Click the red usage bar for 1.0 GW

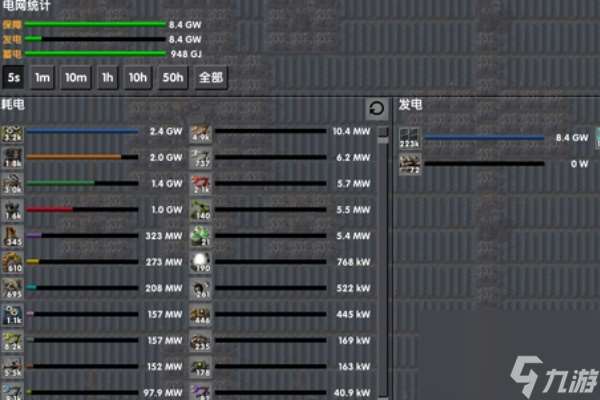point(82,209)
